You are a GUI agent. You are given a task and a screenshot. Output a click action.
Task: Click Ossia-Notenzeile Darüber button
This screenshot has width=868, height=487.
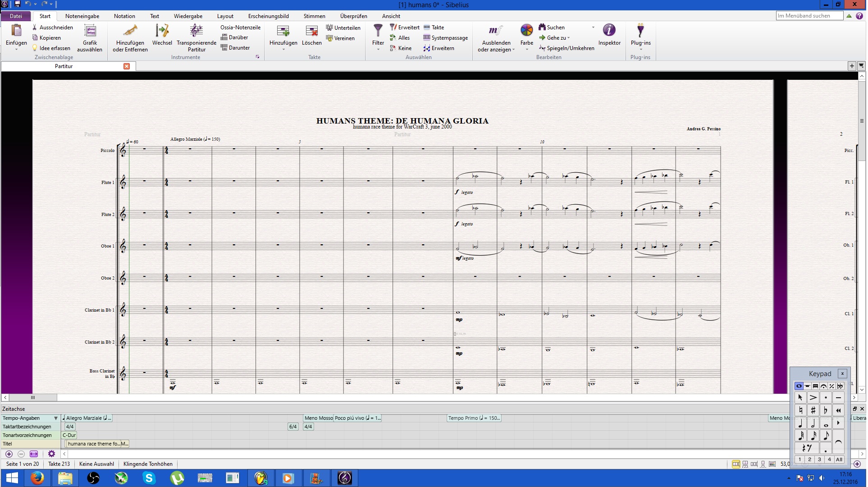(234, 37)
